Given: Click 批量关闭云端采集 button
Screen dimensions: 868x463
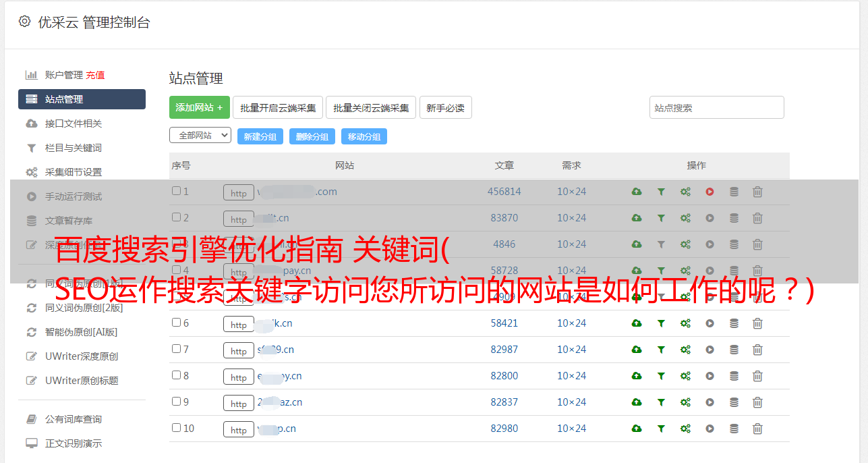Looking at the screenshot, I should (x=371, y=107).
